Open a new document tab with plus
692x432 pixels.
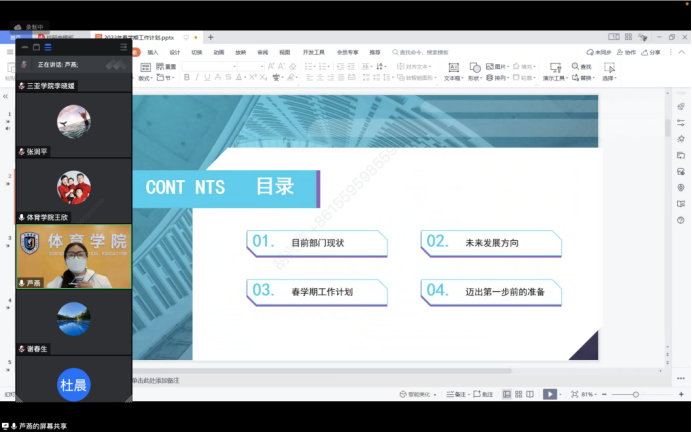point(210,37)
